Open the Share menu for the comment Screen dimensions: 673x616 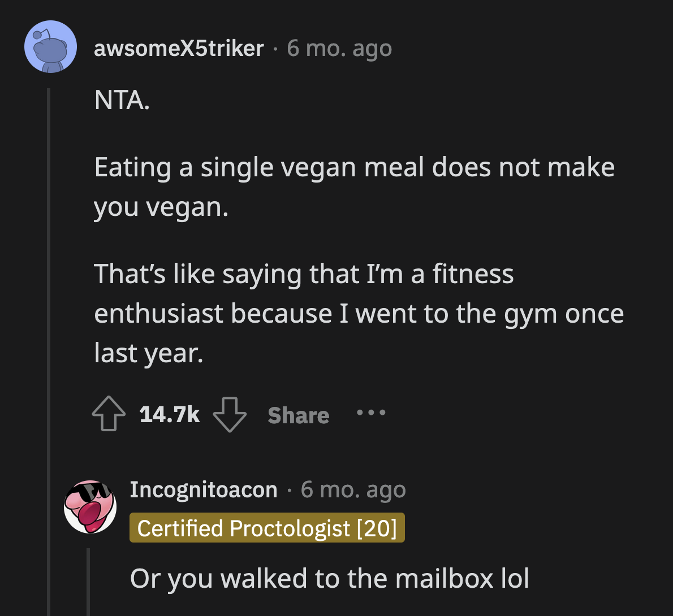(x=298, y=414)
